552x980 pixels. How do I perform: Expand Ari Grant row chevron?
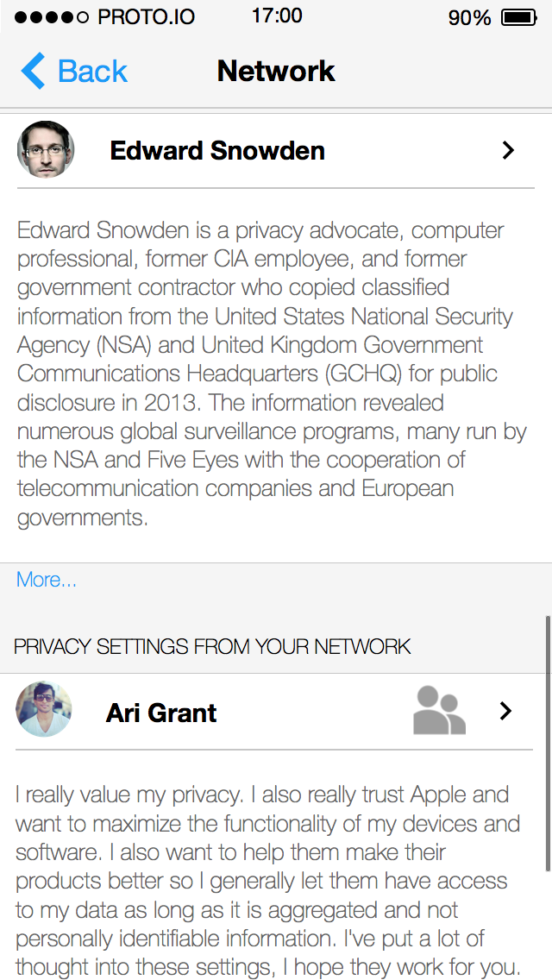tap(506, 711)
